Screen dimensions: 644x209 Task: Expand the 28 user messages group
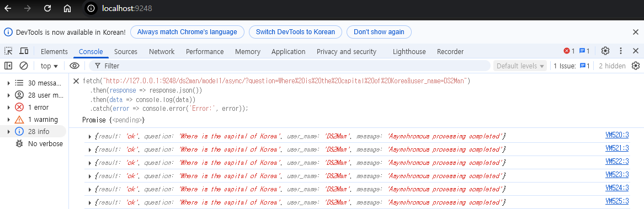[x=9, y=95]
